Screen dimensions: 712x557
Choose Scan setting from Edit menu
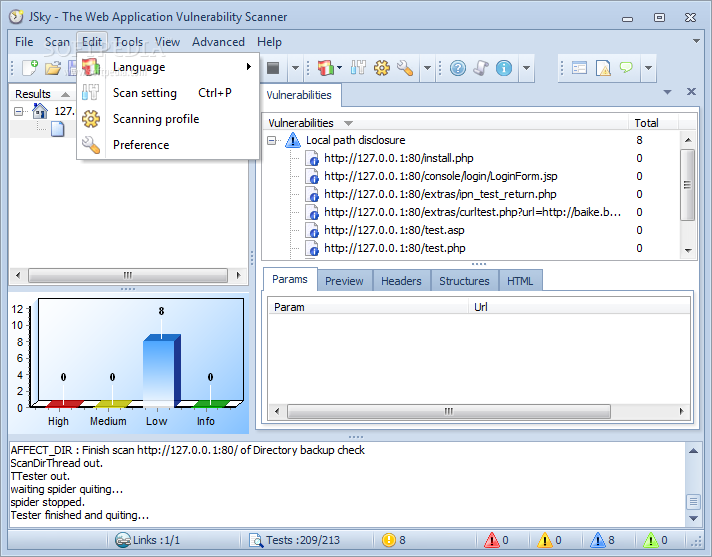pos(168,93)
